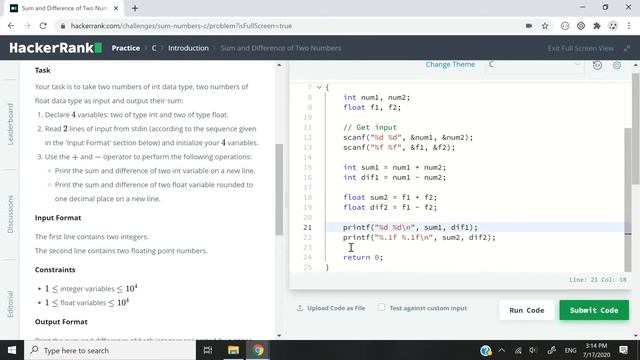
Task: Open the Chrome three-dot menu
Action: 629,26
